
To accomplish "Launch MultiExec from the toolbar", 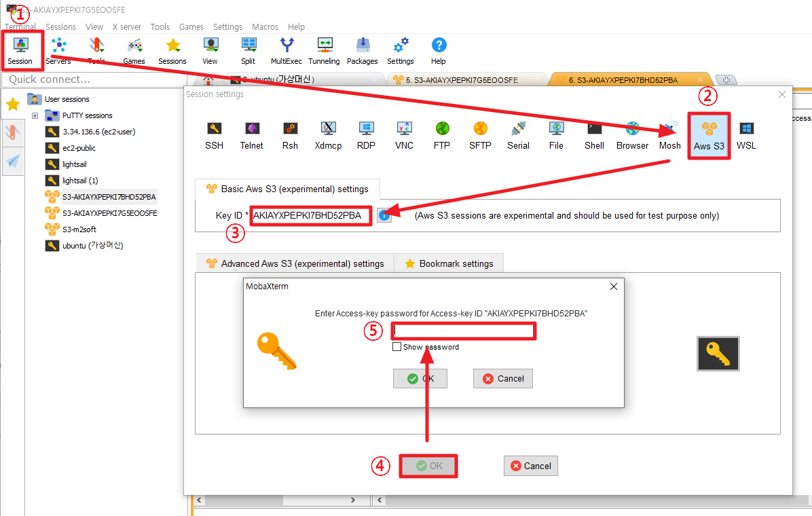I will pos(287,51).
